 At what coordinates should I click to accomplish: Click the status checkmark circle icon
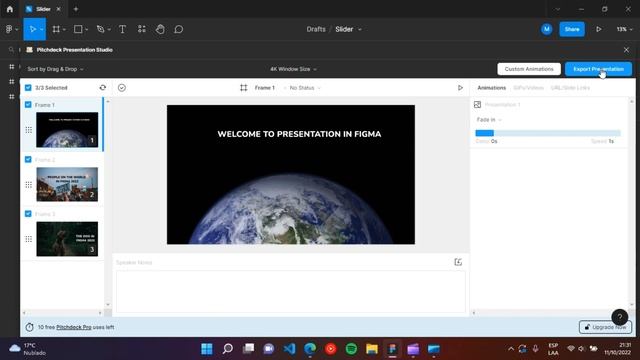[x=122, y=88]
